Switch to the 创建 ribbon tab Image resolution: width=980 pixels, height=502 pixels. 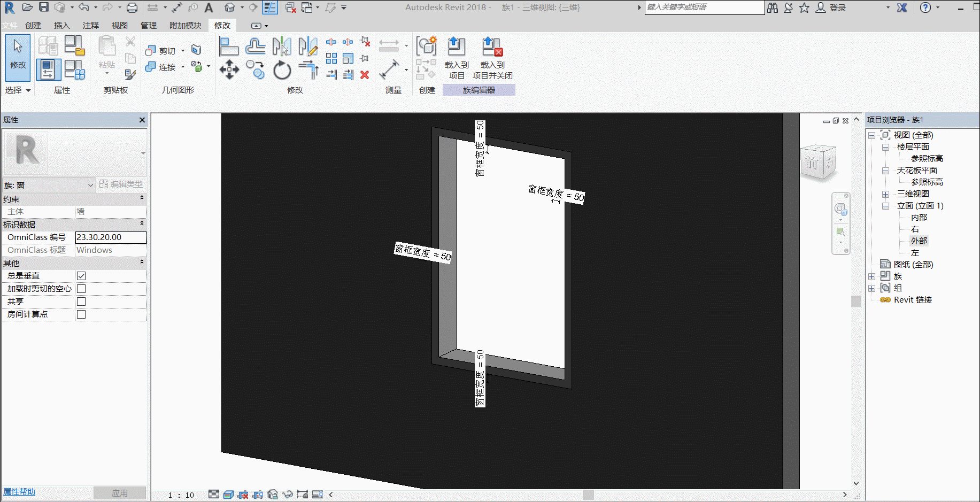tap(33, 25)
